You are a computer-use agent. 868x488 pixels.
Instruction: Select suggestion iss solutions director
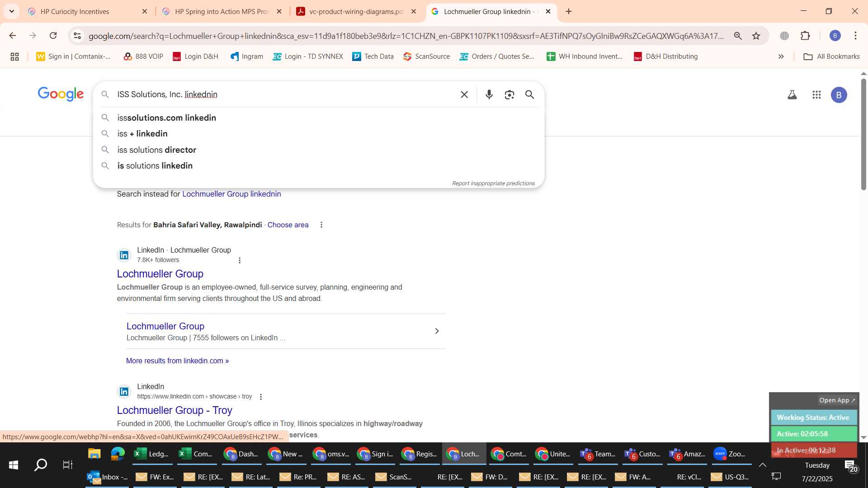[x=319, y=150]
